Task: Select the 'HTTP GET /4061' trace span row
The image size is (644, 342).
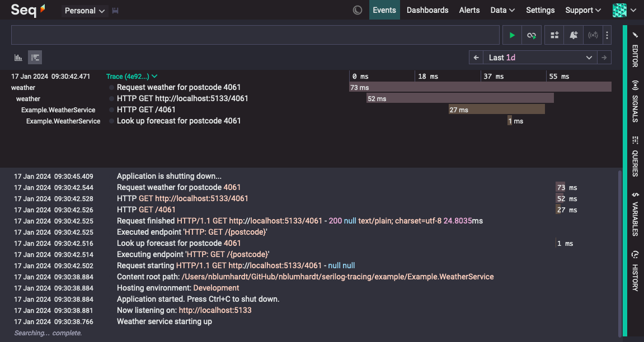Action: coord(146,110)
